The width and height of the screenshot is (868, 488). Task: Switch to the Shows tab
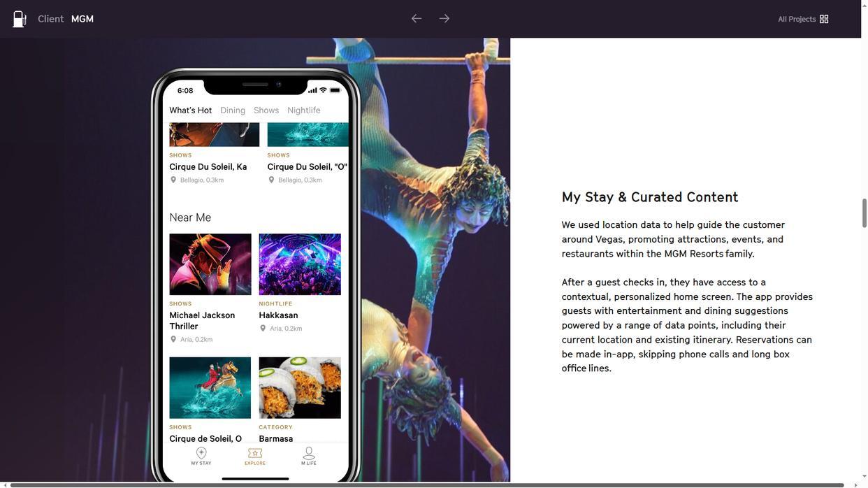[266, 110]
